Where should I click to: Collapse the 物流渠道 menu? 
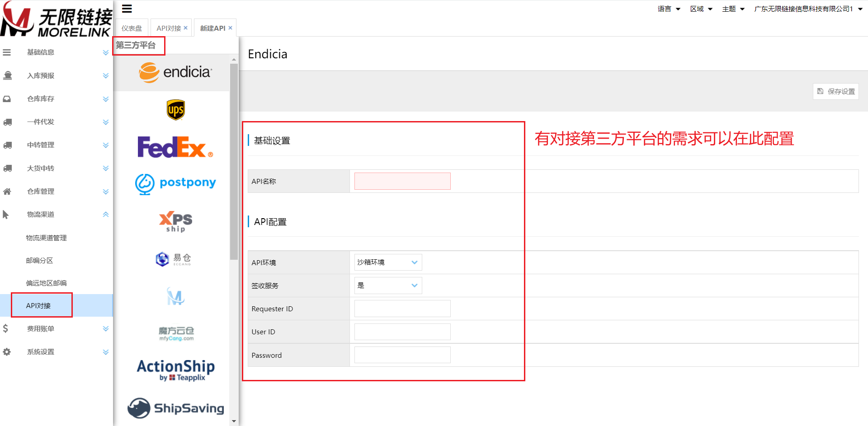click(105, 215)
